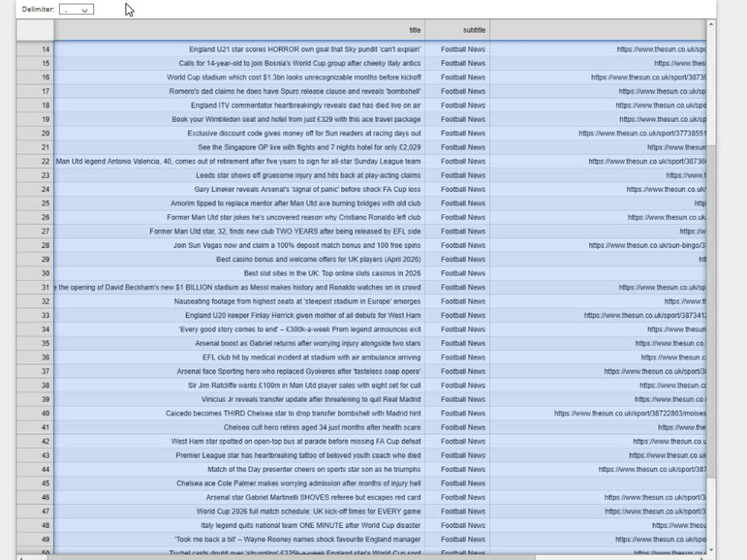This screenshot has width=747, height=560.
Task: Click the URL cell in row 20
Action: pyautogui.click(x=598, y=134)
